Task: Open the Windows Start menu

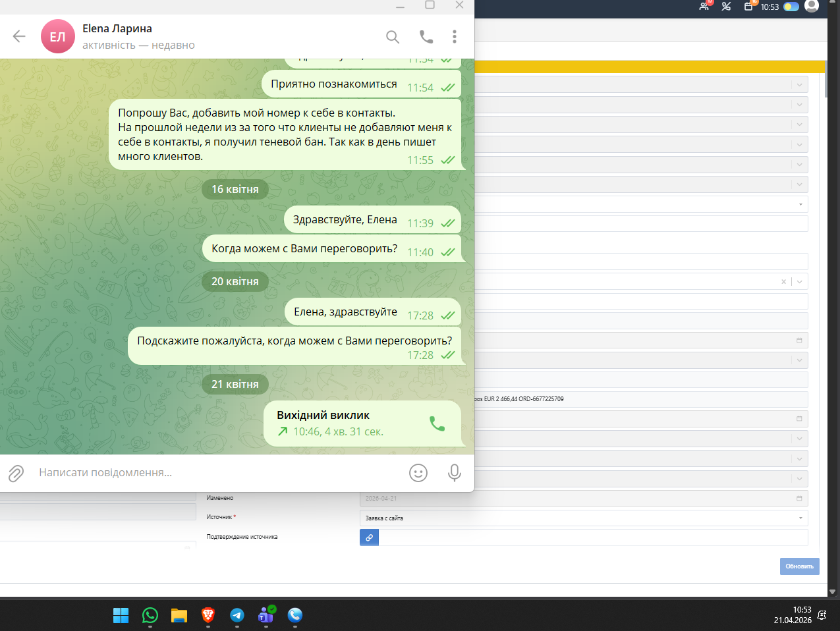Action: click(x=121, y=615)
